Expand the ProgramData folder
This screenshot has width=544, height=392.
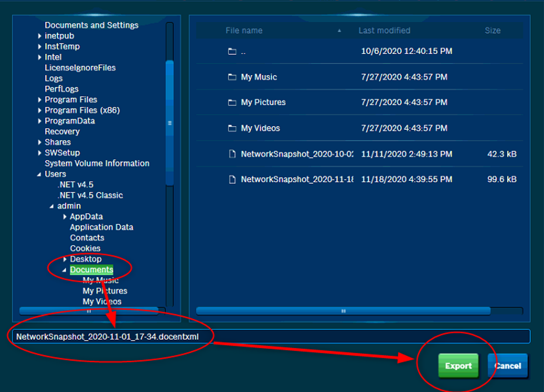click(40, 121)
